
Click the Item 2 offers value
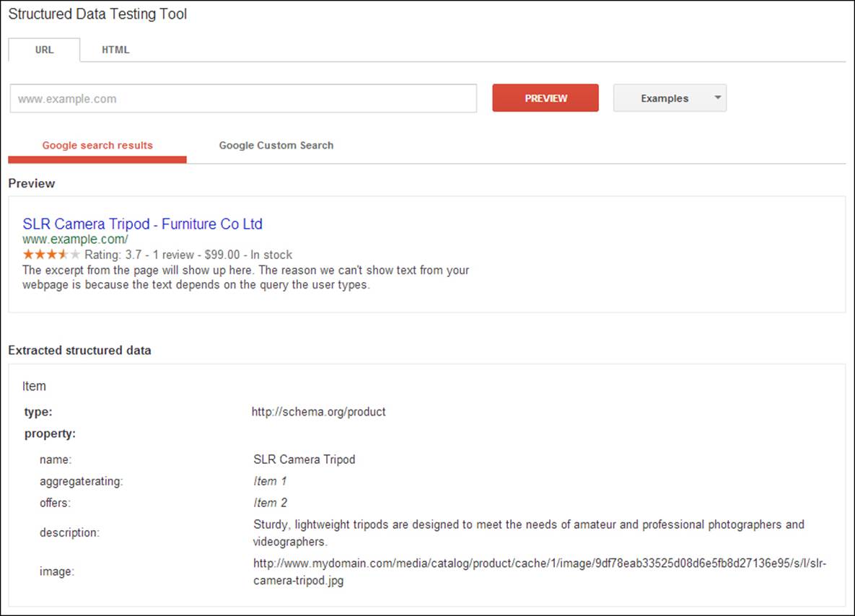(270, 503)
